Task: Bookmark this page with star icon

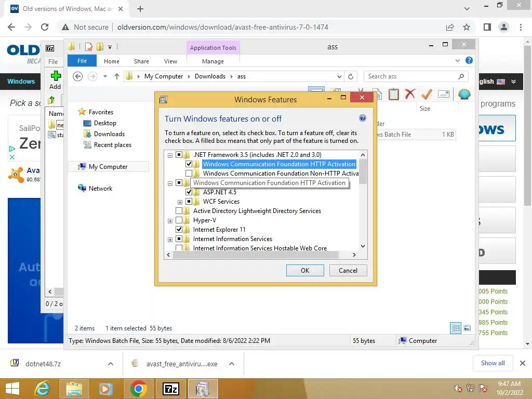Action: tap(467, 27)
